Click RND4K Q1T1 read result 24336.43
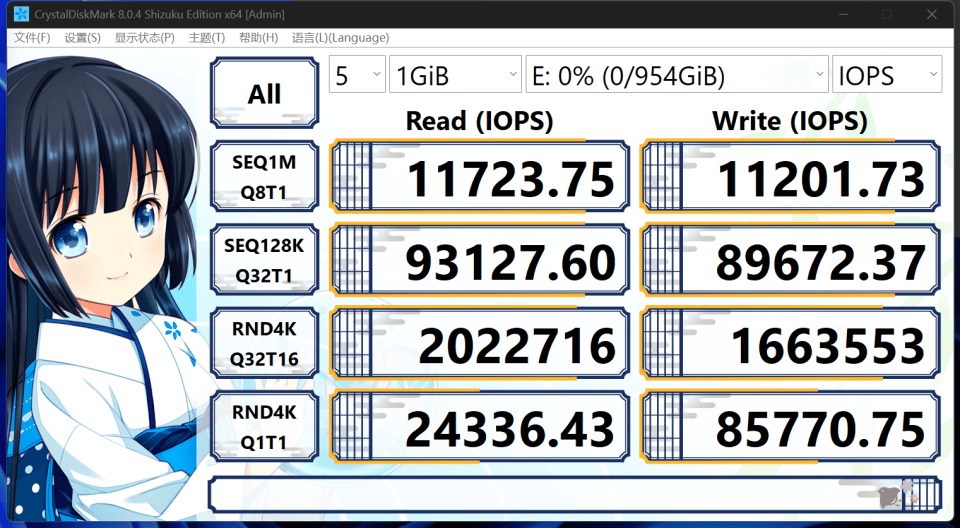The height and width of the screenshot is (528, 960). 479,426
